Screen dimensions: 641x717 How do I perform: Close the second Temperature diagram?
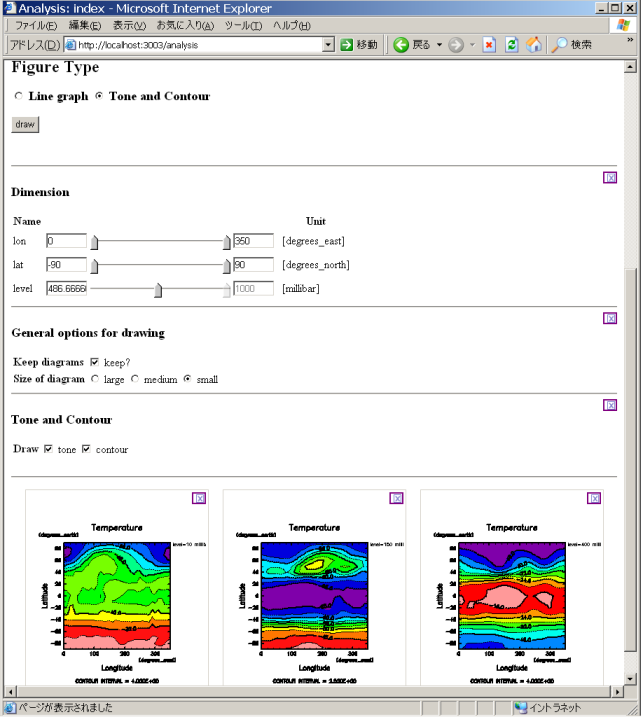[396, 498]
